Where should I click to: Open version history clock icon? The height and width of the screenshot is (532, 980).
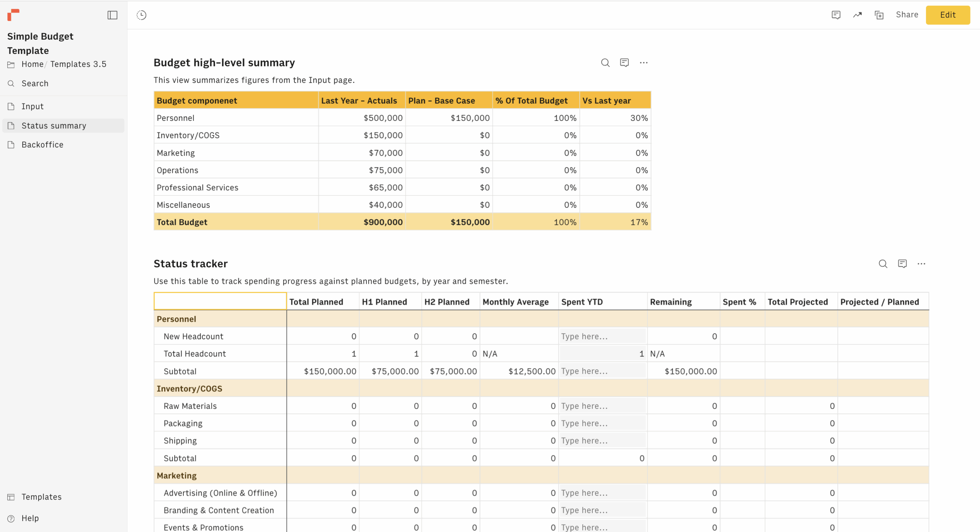[x=141, y=15]
